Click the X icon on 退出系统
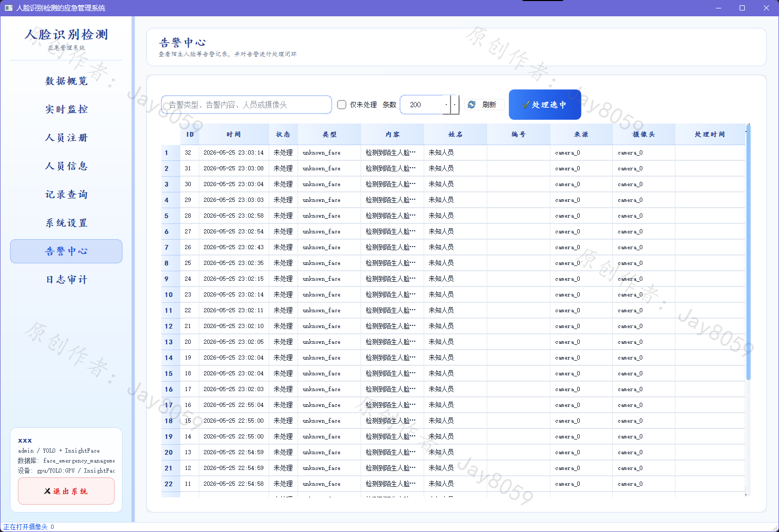This screenshot has width=779, height=532. [47, 491]
